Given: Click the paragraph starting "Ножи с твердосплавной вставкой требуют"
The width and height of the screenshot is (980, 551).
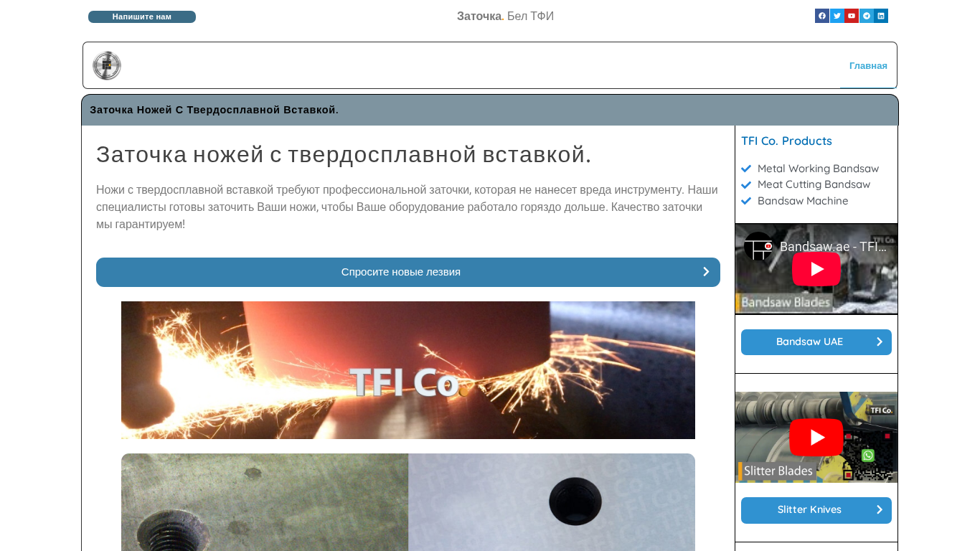Looking at the screenshot, I should 408,207.
